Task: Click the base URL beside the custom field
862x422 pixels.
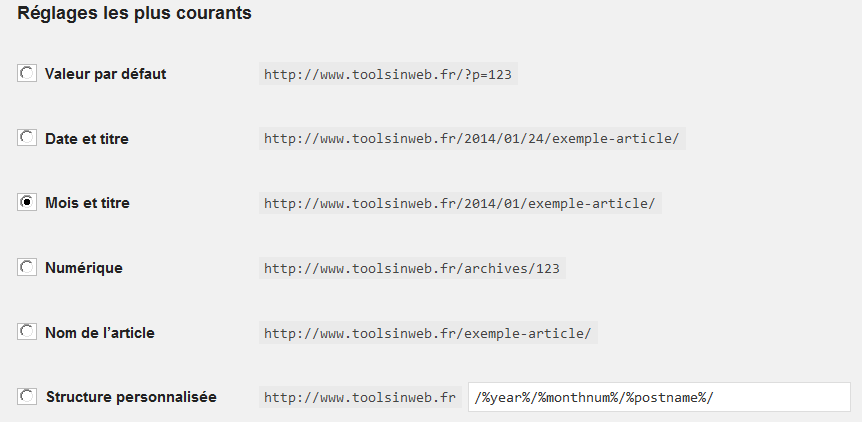Action: pos(360,397)
